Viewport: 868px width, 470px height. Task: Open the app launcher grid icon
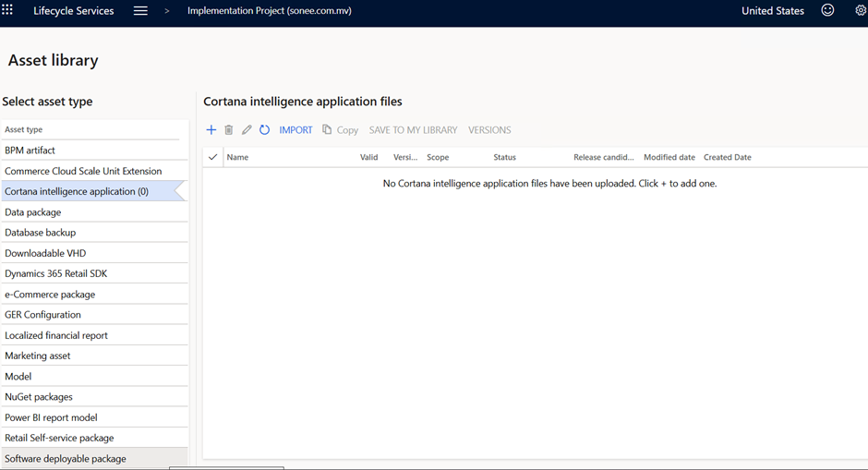[7, 9]
